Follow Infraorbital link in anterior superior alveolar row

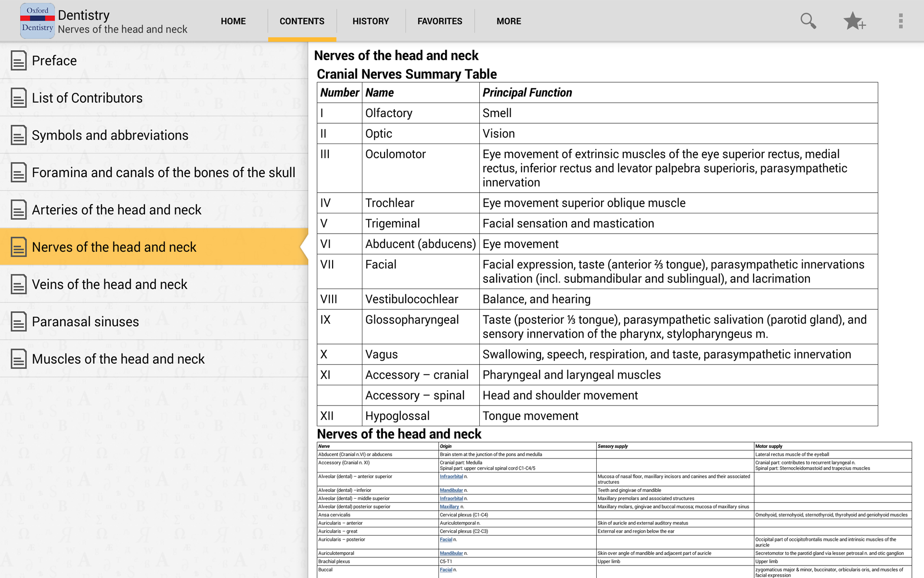pos(451,477)
